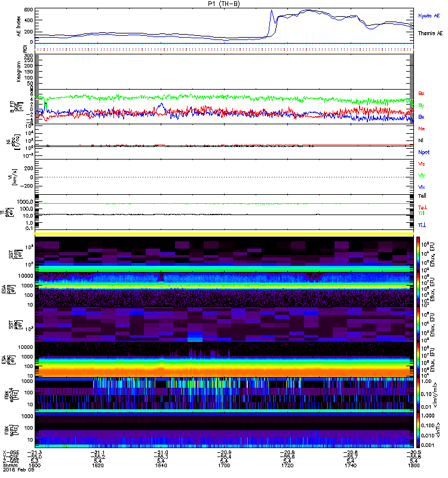This screenshot has width=448, height=478.
Task: Select the blue "Npot" legend label
Action: (424, 152)
